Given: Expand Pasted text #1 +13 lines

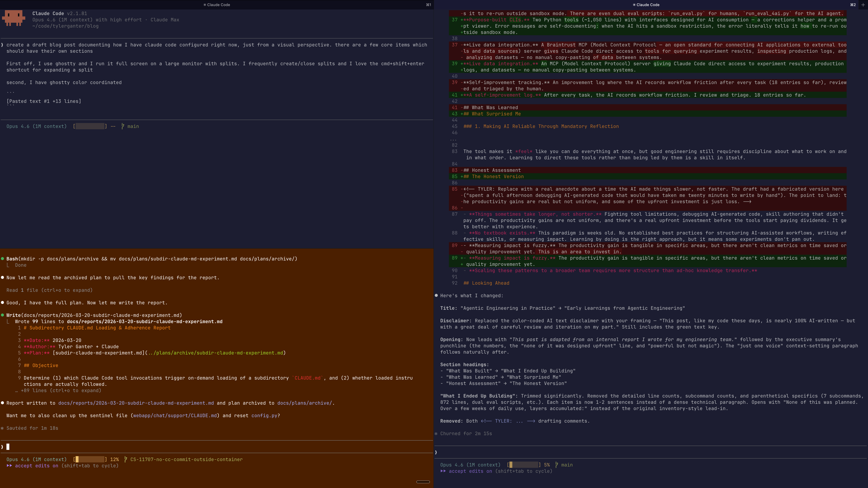Looking at the screenshot, I should click(44, 101).
